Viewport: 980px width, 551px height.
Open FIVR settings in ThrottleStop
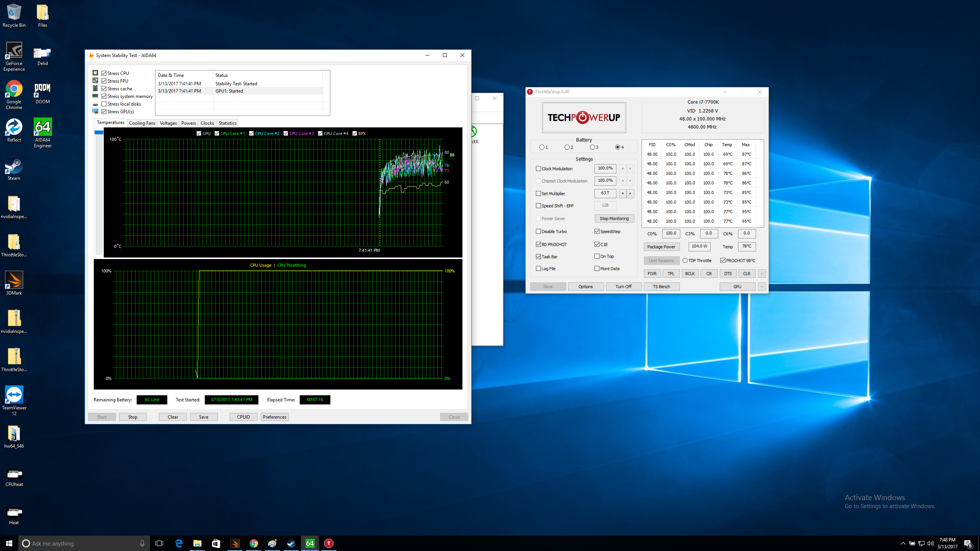(x=652, y=274)
